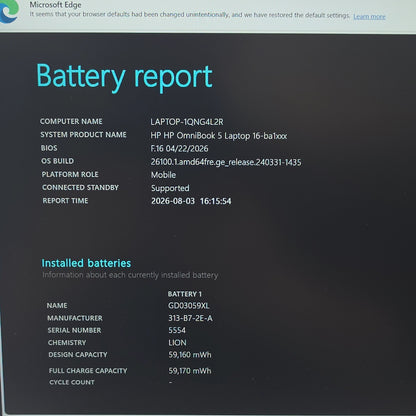Click the Connected Standby Supported value

170,188
